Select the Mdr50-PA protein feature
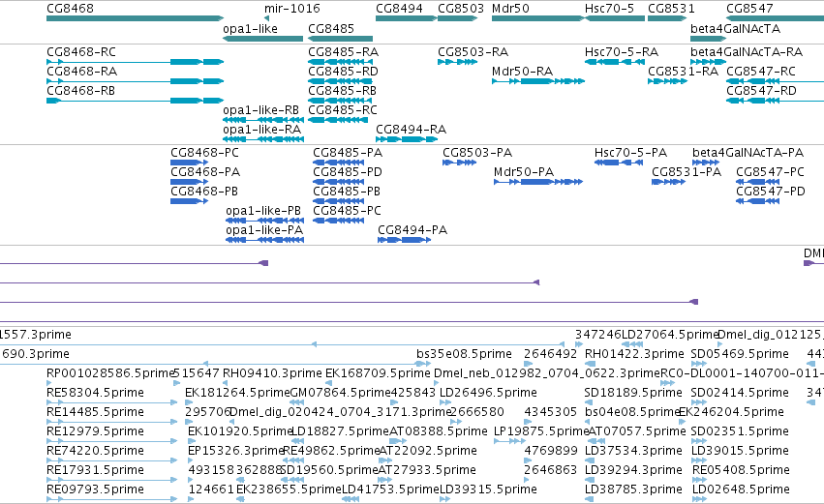 [x=538, y=182]
